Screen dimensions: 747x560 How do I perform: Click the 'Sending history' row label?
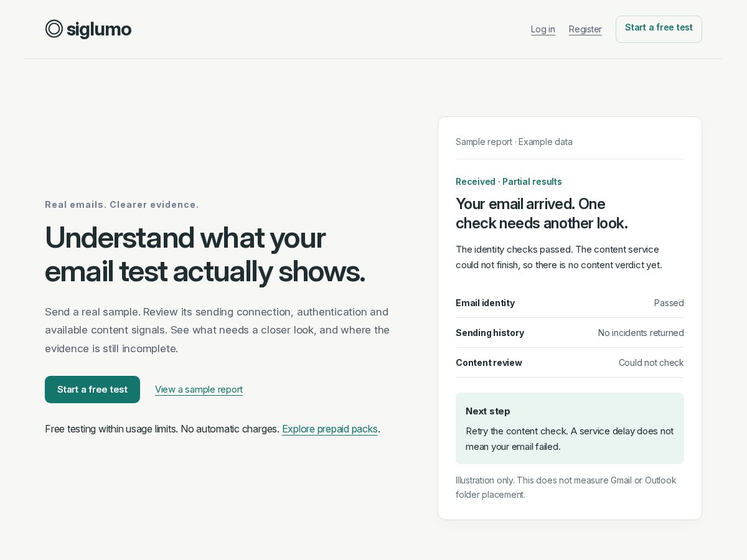490,333
